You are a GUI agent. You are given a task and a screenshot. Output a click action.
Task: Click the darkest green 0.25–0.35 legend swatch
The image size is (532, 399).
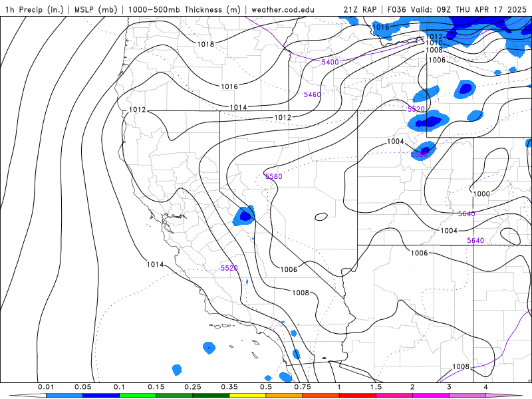211,396
